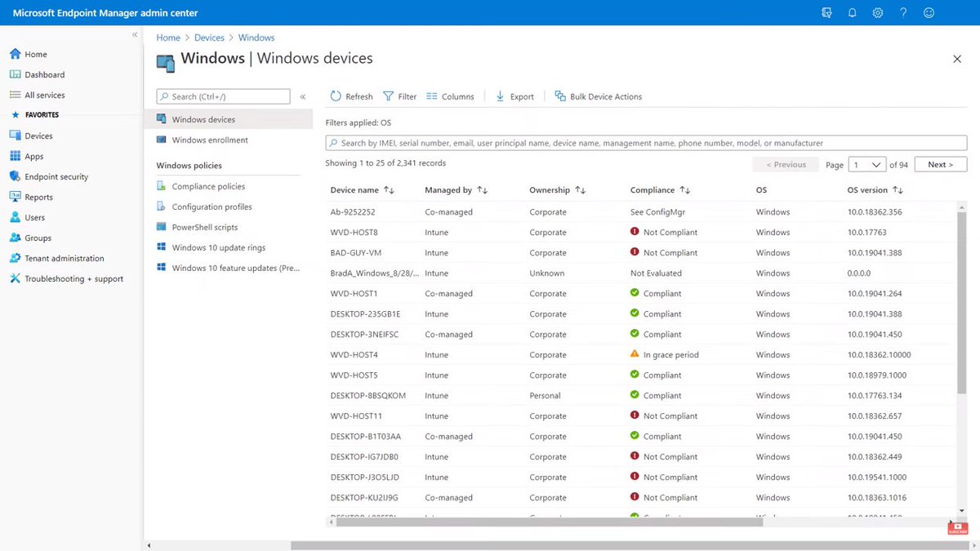The image size is (980, 551).
Task: Click See ConfigMgr compliance cell
Action: 657,212
